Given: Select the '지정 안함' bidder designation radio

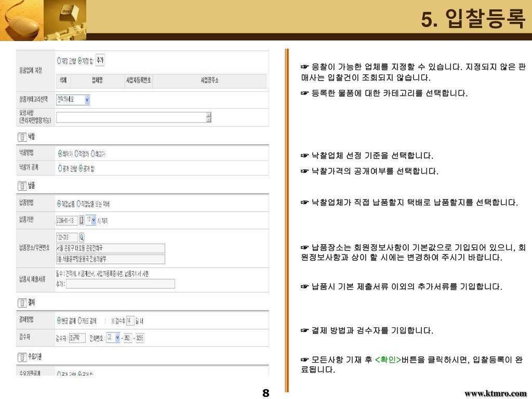Looking at the screenshot, I should pos(59,61).
